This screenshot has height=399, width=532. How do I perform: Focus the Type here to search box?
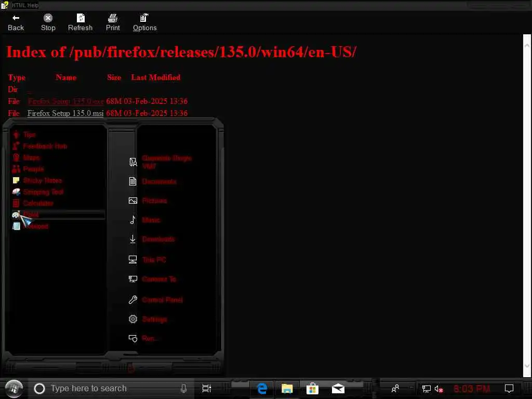click(x=111, y=389)
